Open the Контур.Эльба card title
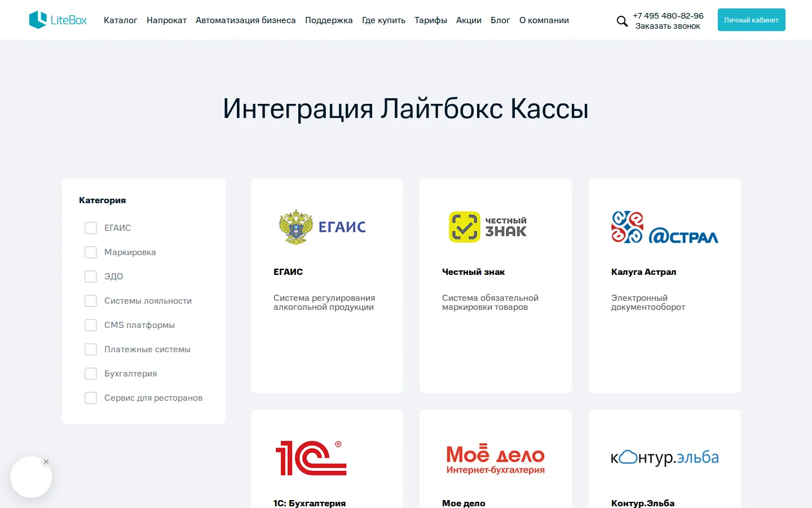Screen dimensions: 812x508 tap(643, 503)
